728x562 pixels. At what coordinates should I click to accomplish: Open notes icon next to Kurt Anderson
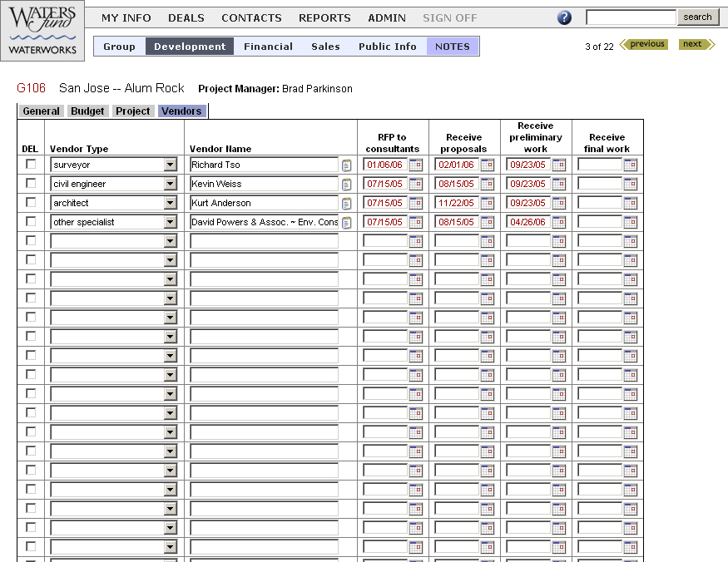346,203
